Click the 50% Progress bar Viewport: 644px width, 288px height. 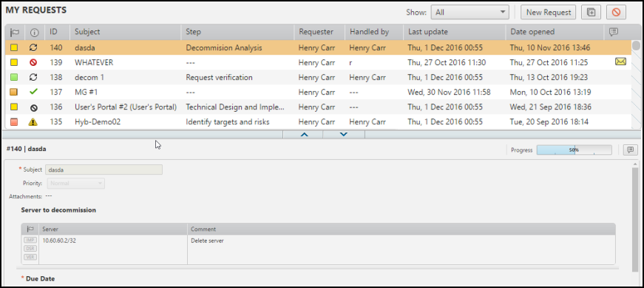pyautogui.click(x=574, y=150)
